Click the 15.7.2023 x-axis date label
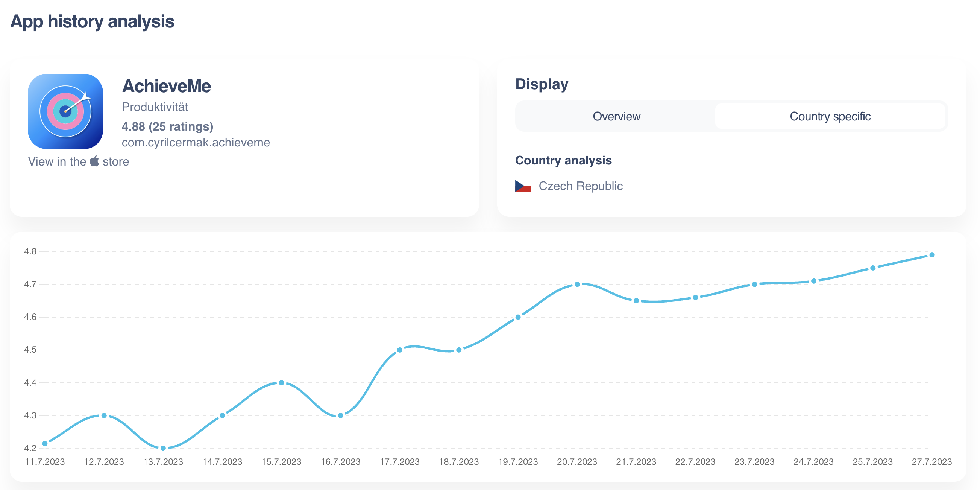Viewport: 980px width, 490px height. 282,462
